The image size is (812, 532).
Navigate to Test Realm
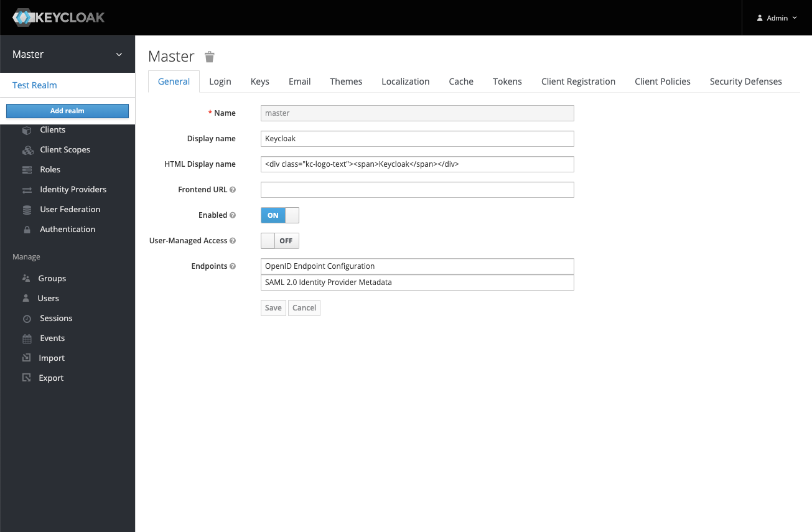point(33,85)
